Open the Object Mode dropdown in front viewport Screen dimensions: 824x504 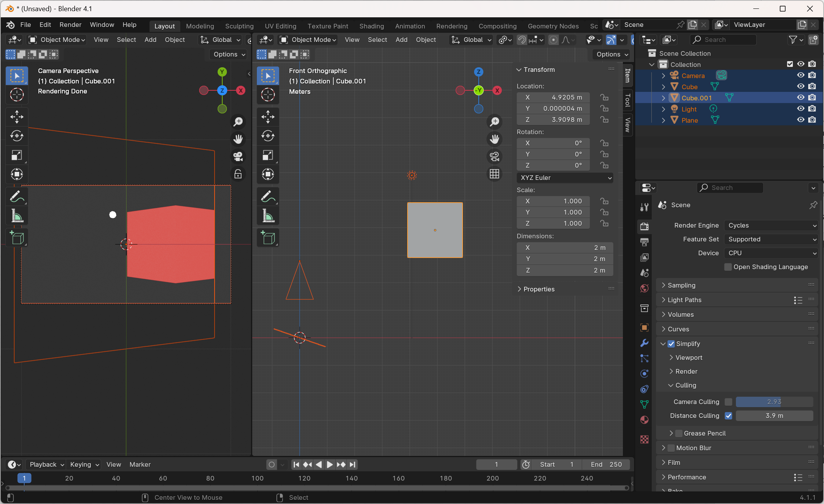[x=308, y=40]
